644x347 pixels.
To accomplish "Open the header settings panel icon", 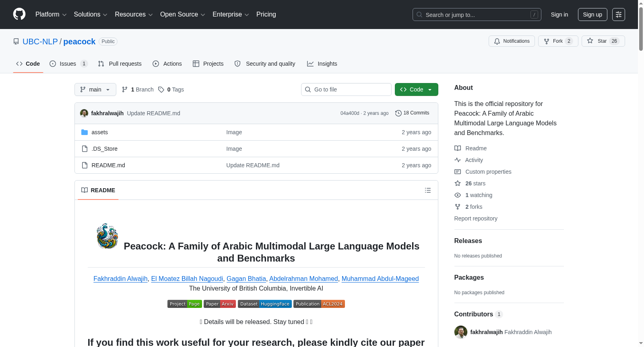I will coord(619,15).
